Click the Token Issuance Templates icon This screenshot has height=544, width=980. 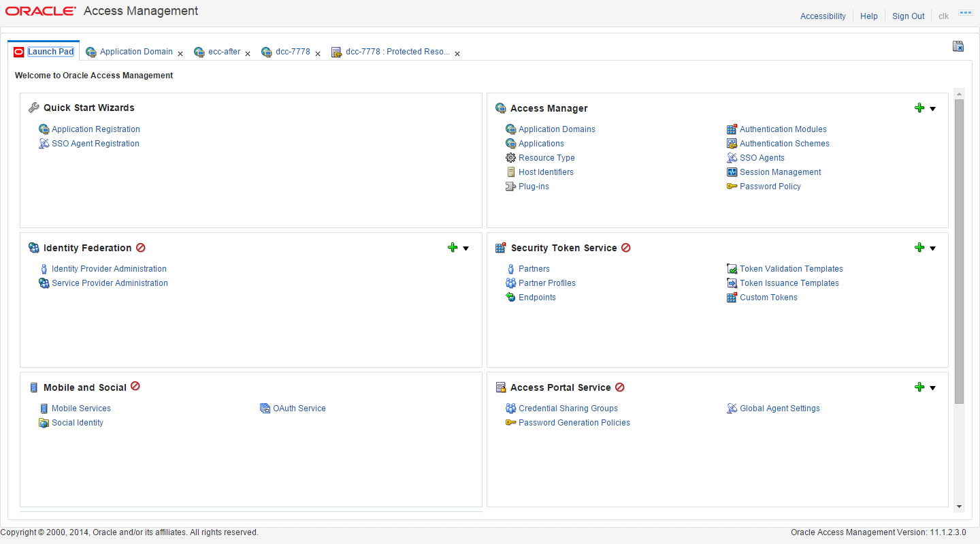coord(732,283)
